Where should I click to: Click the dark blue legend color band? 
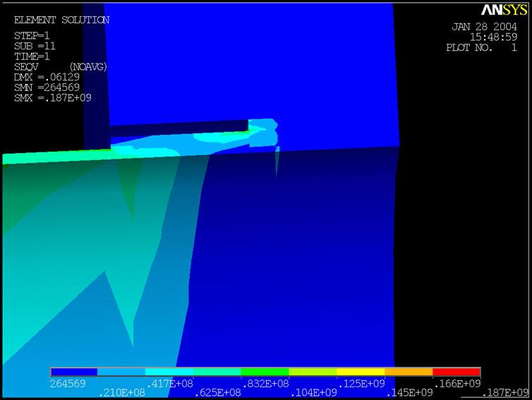click(x=73, y=371)
